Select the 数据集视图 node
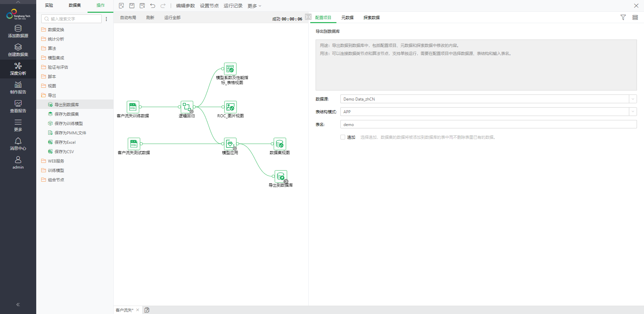Image resolution: width=644 pixels, height=314 pixels. click(280, 144)
